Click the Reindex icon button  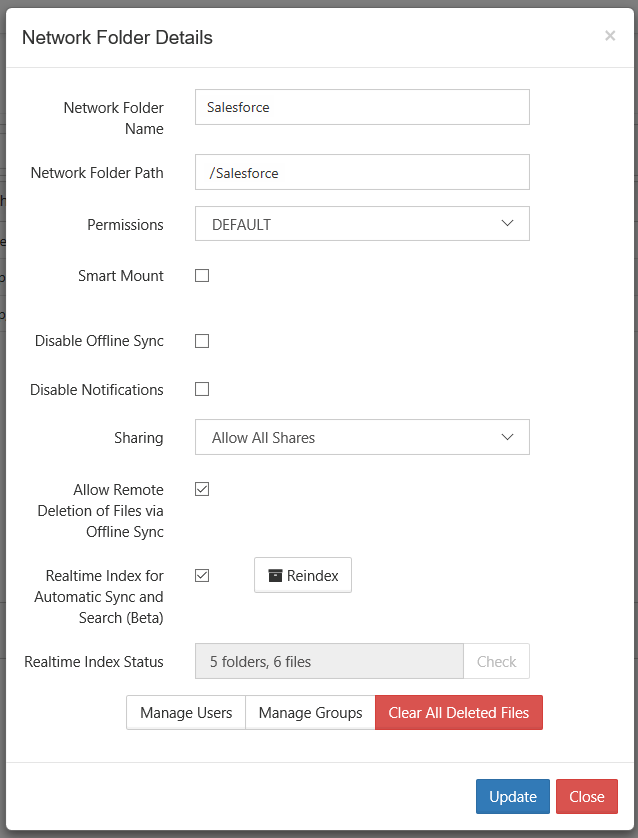click(302, 575)
